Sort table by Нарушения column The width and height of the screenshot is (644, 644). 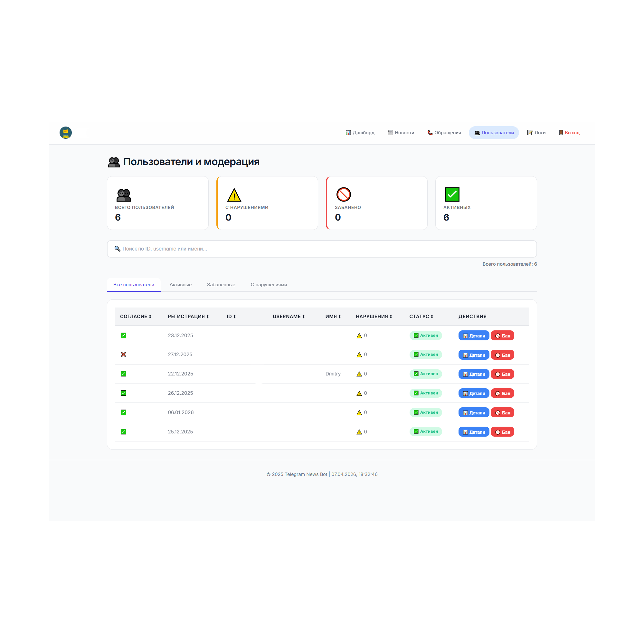pyautogui.click(x=374, y=316)
